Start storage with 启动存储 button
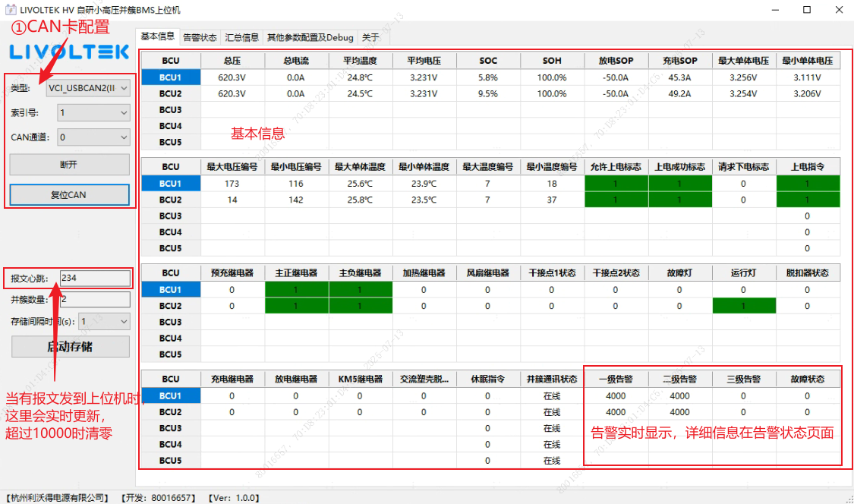The width and height of the screenshot is (854, 504). pos(70,347)
